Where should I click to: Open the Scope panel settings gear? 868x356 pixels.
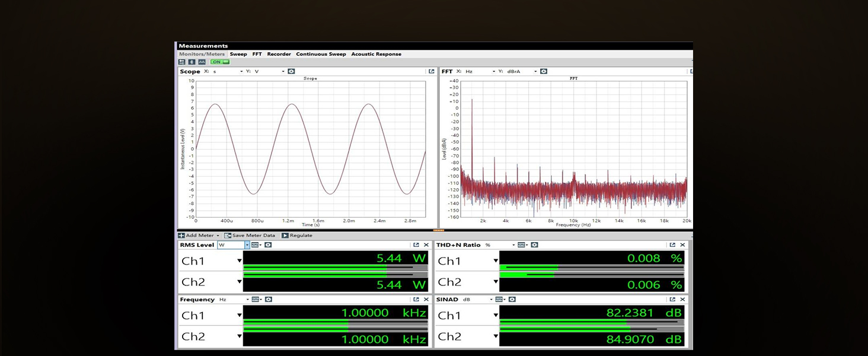click(x=291, y=71)
